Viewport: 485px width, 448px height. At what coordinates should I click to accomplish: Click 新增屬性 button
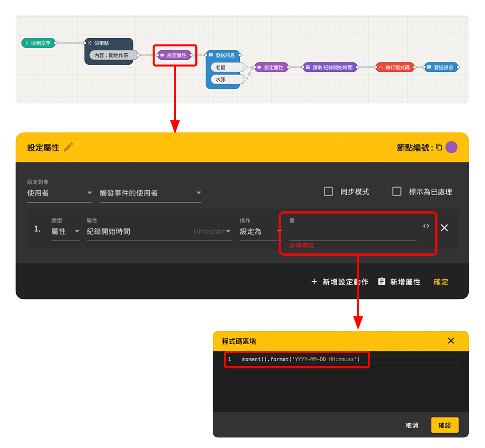[x=399, y=282]
